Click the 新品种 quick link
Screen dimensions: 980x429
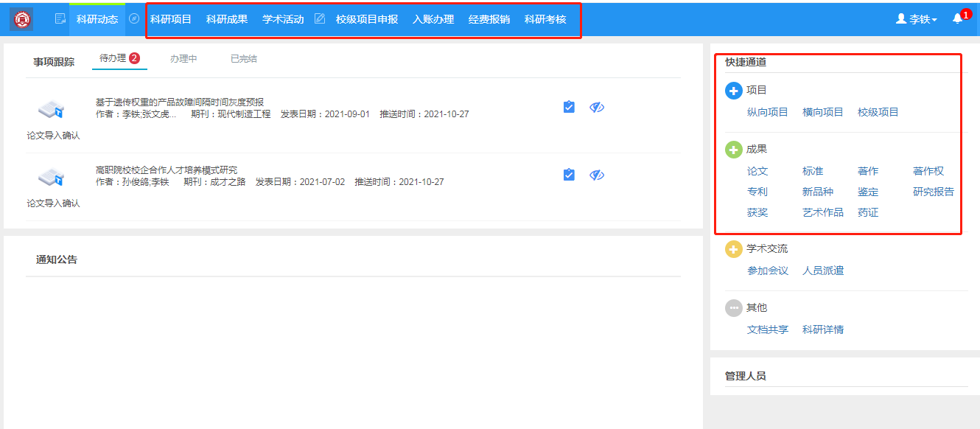point(818,192)
